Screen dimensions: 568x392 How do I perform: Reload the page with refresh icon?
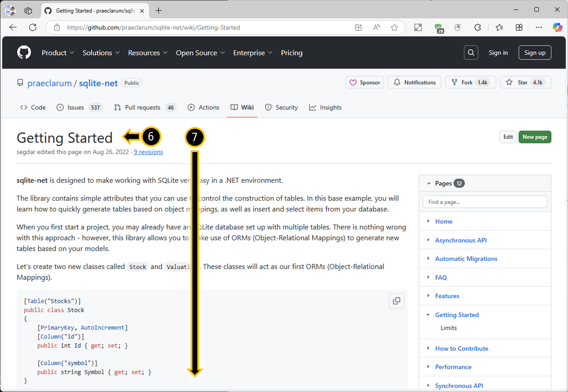[33, 27]
